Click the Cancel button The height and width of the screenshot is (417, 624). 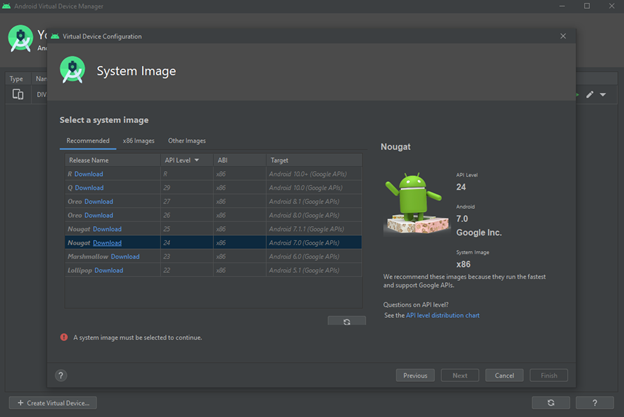tap(504, 375)
